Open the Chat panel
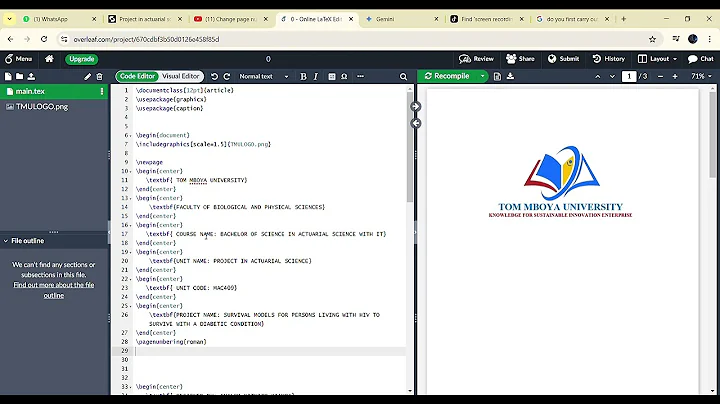720x404 pixels. pos(701,59)
